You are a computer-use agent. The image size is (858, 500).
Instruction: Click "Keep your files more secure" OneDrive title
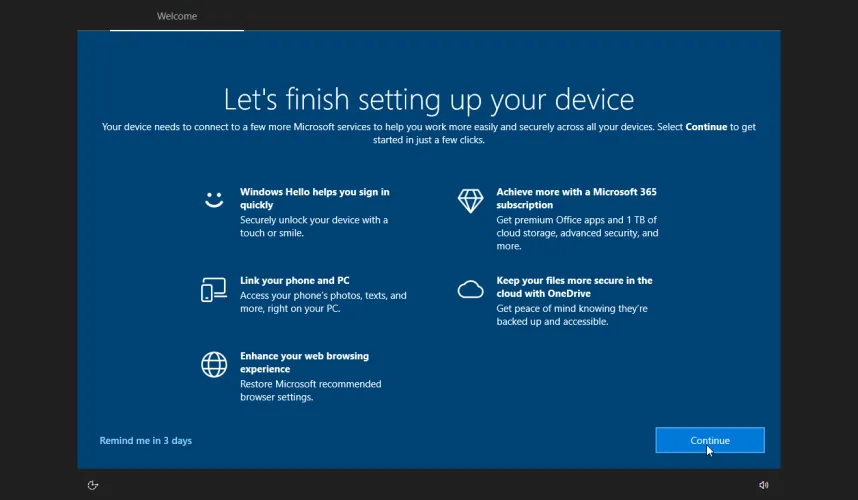574,287
